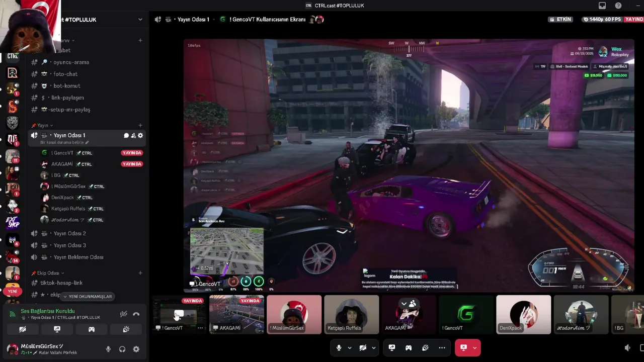Select the Ketçaplı Ruffels participant tile
Viewport: 644px width, 362px height.
351,314
